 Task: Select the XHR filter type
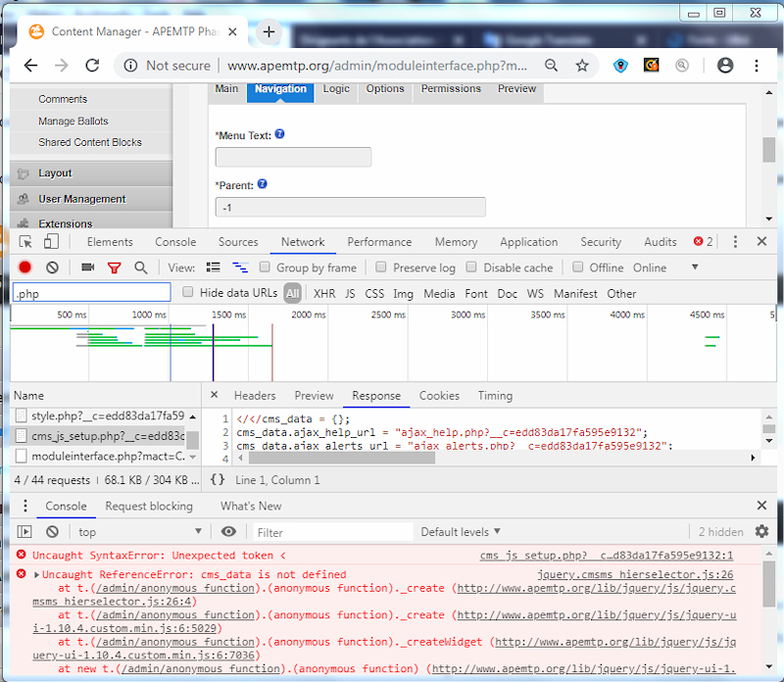[x=324, y=293]
